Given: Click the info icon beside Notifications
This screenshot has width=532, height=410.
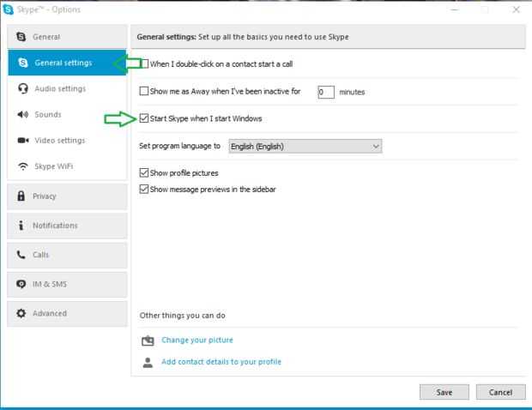Looking at the screenshot, I should tap(21, 226).
